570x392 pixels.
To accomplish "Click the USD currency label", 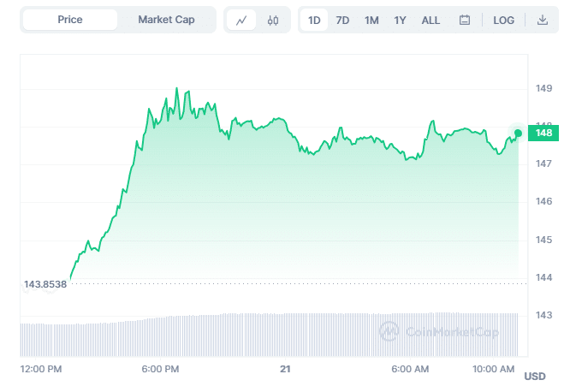I will (x=535, y=377).
